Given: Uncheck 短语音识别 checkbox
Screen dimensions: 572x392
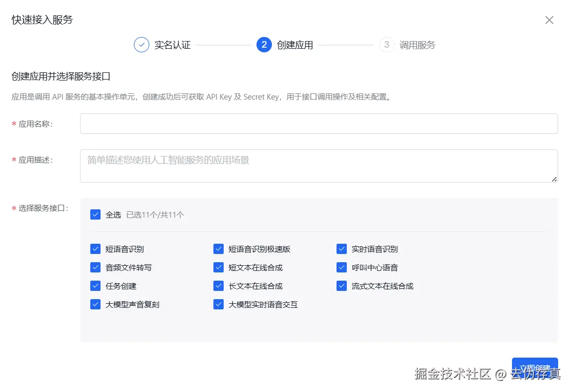Looking at the screenshot, I should pyautogui.click(x=95, y=249).
